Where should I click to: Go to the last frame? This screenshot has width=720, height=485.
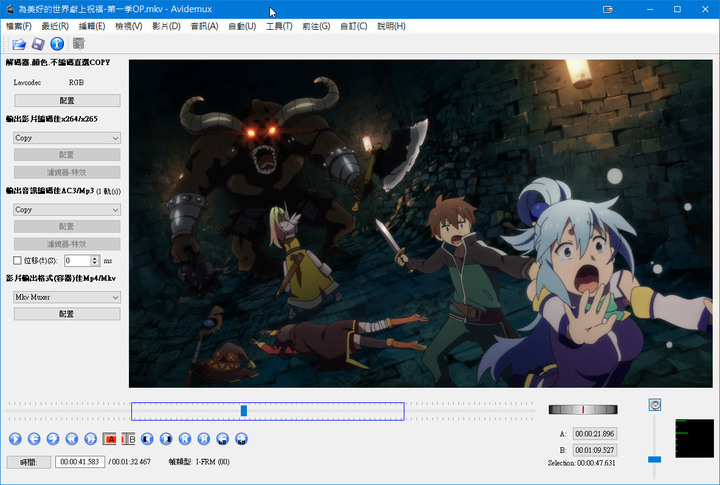coord(203,439)
